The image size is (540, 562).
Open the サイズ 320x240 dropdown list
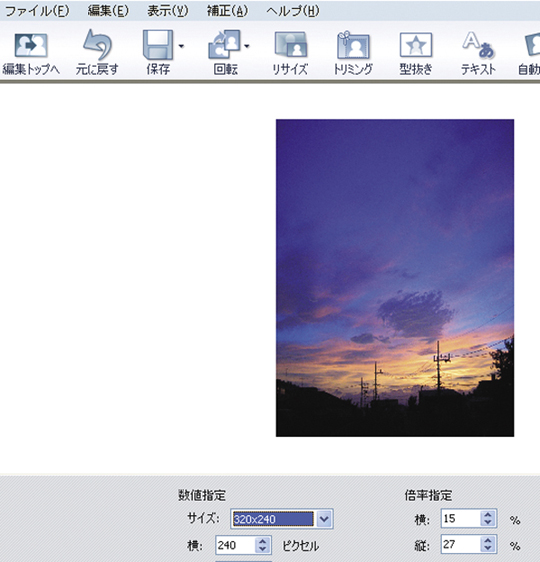click(x=324, y=519)
